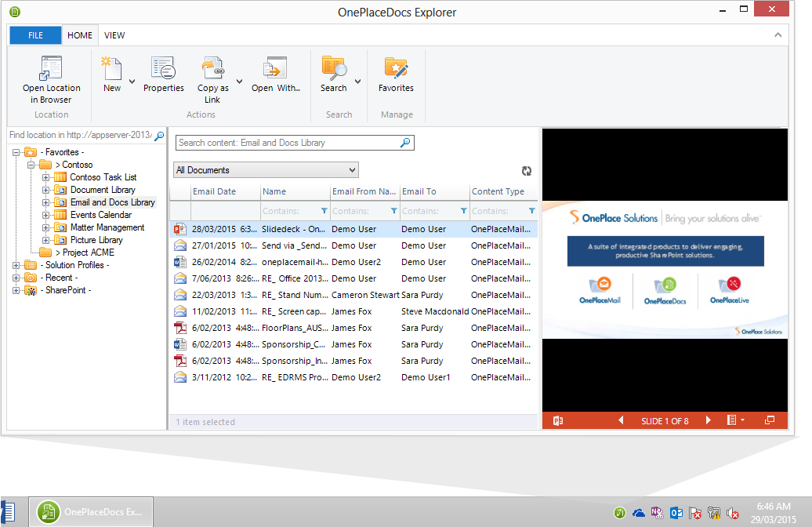This screenshot has height=527, width=812.
Task: Go to previous slide in preview
Action: pyautogui.click(x=622, y=420)
